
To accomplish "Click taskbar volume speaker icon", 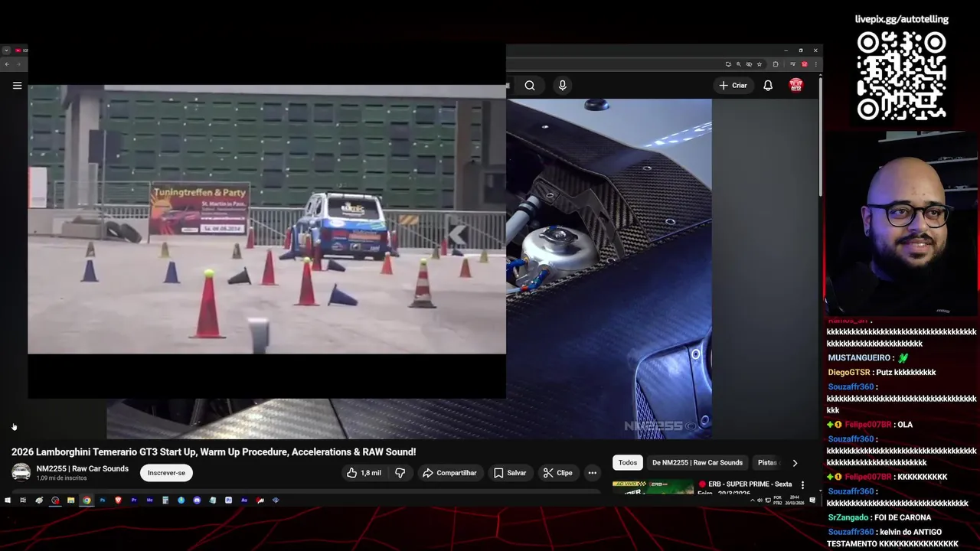I will tap(759, 500).
